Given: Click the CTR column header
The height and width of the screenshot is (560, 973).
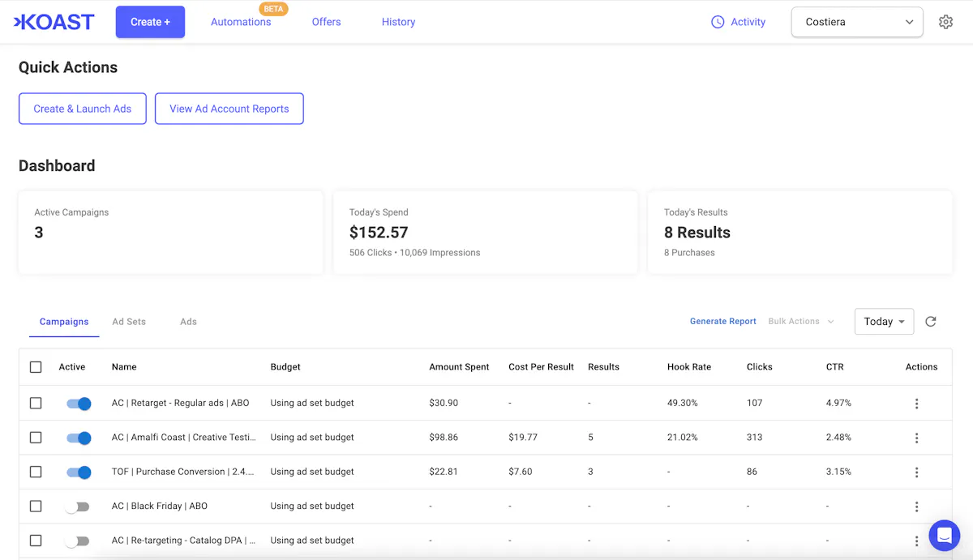Looking at the screenshot, I should tap(834, 367).
